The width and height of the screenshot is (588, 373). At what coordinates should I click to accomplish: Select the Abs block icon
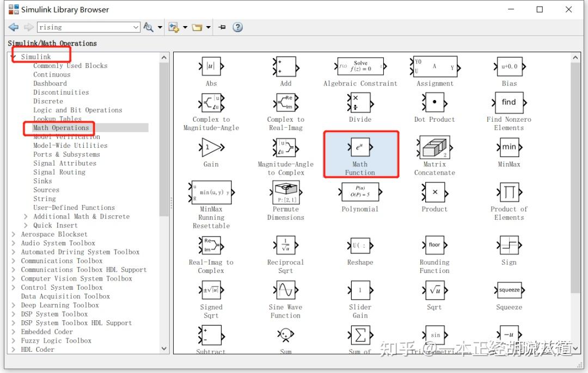coord(211,66)
